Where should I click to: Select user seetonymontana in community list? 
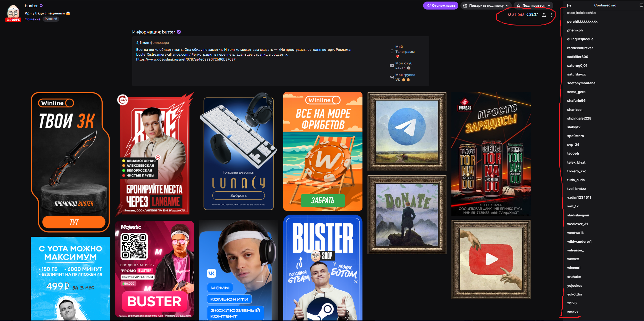(x=581, y=83)
